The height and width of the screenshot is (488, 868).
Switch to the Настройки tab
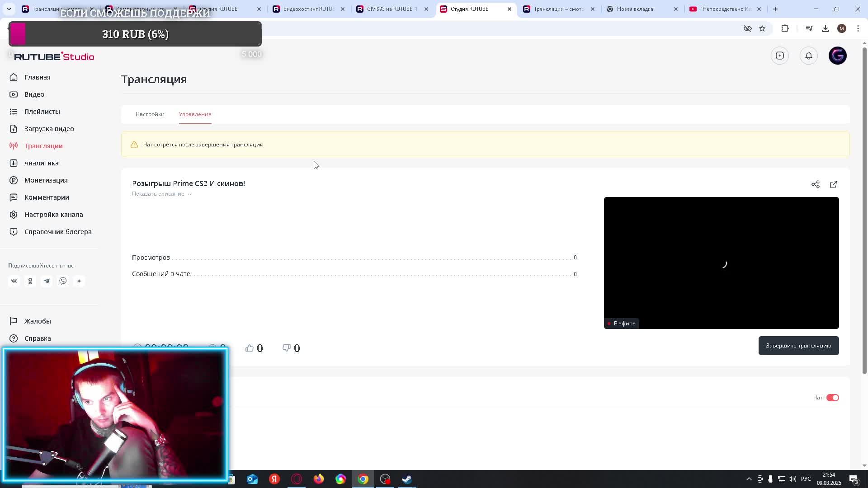point(150,114)
